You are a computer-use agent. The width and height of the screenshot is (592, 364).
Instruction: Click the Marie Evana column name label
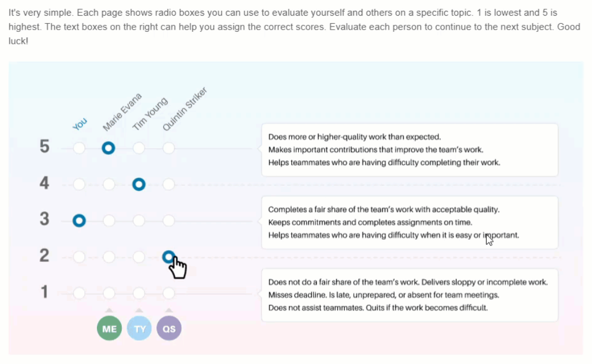(x=122, y=112)
